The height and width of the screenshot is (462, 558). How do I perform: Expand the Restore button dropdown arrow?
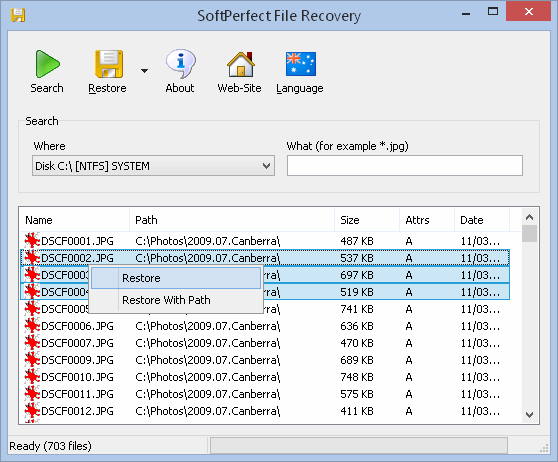point(144,71)
